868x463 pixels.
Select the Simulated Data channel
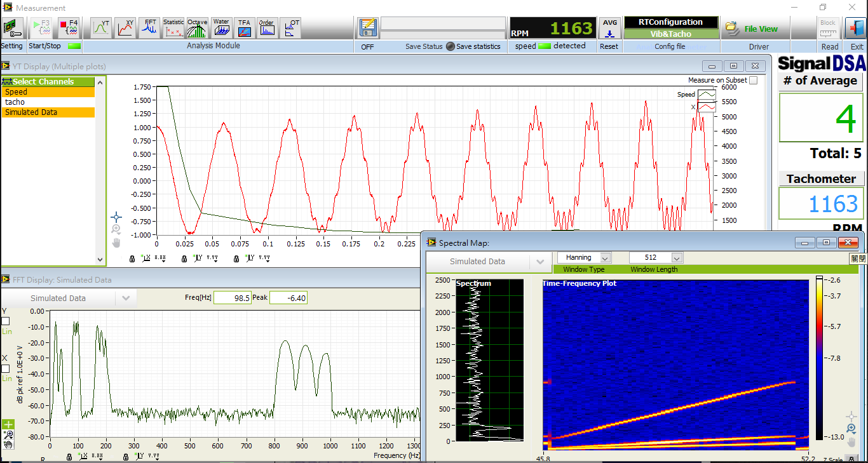[x=48, y=112]
